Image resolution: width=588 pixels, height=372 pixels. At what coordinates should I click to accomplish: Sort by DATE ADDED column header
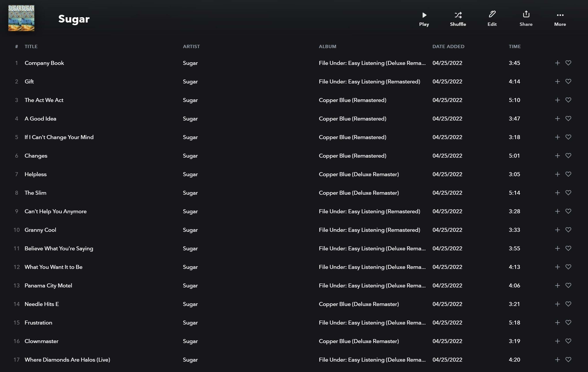coord(448,46)
